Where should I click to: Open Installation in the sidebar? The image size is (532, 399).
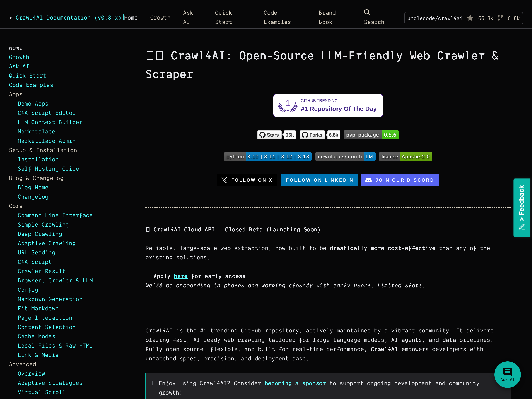click(38, 159)
